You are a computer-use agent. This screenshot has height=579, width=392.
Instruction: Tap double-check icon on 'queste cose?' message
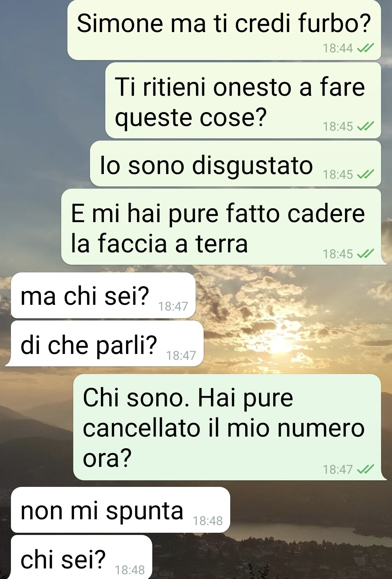[365, 126]
